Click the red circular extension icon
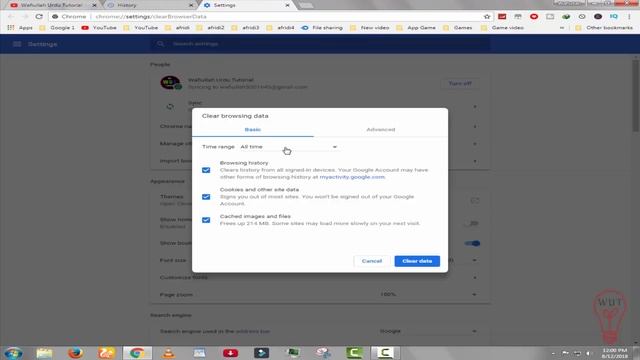This screenshot has width=640, height=360. pos(534,17)
